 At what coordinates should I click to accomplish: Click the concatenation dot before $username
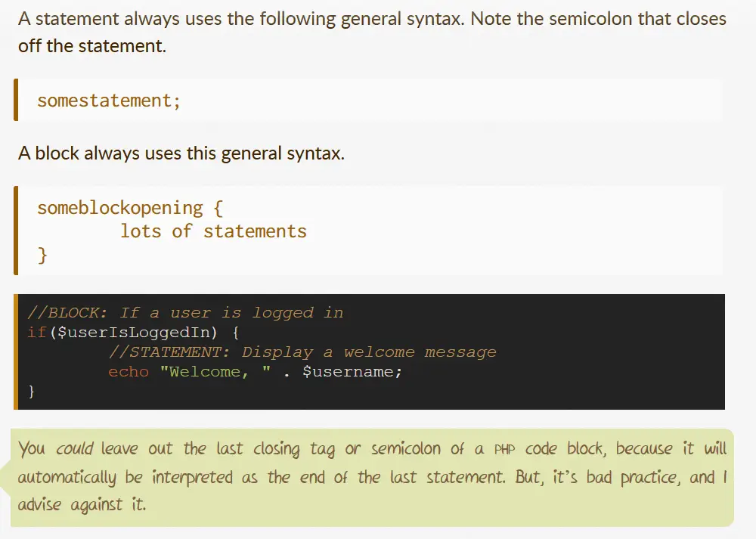coord(287,372)
